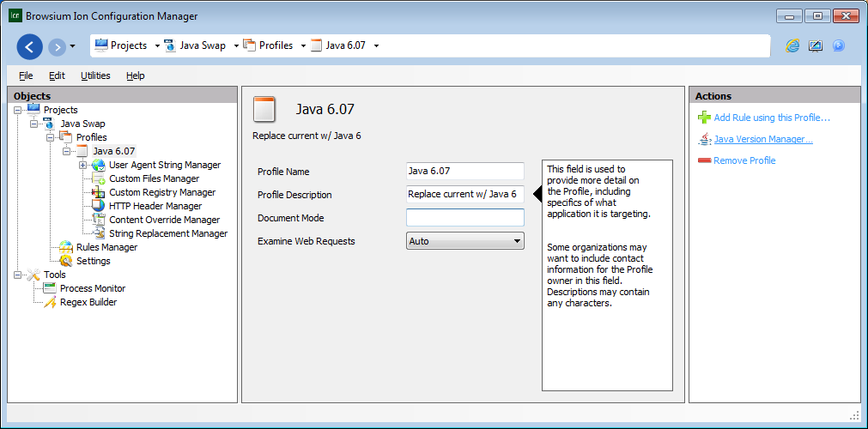Click the Custom Files Manager icon
The height and width of the screenshot is (429, 868).
(99, 178)
